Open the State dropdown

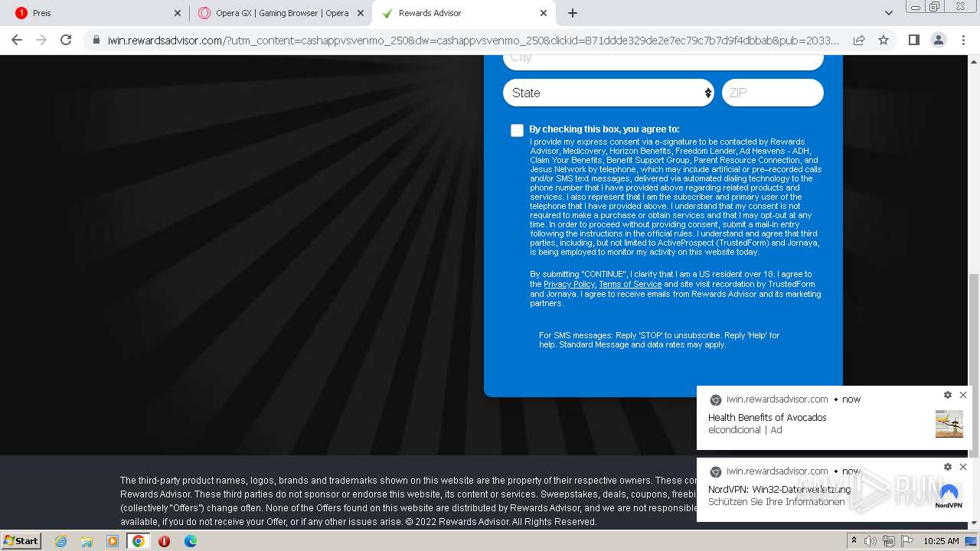click(x=609, y=93)
